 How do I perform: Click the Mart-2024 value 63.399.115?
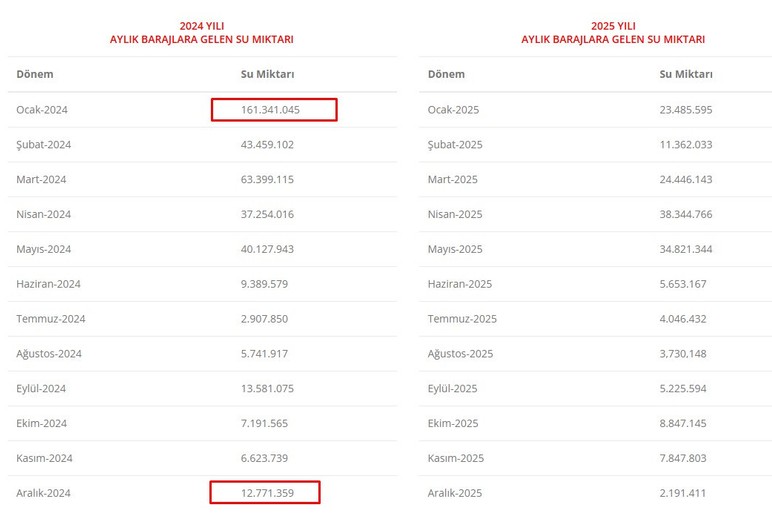click(x=267, y=180)
